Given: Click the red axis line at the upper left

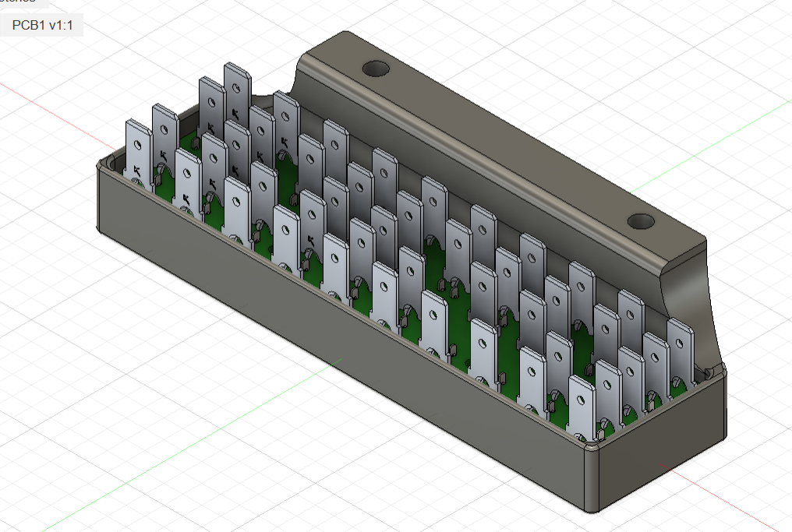Looking at the screenshot, I should tap(51, 107).
